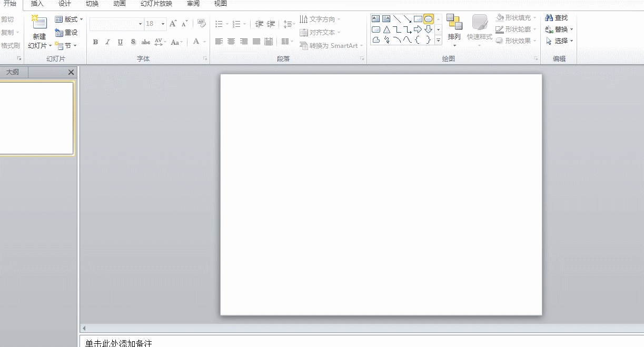644x347 pixels.
Task: Decrease list indent level
Action: 259,24
